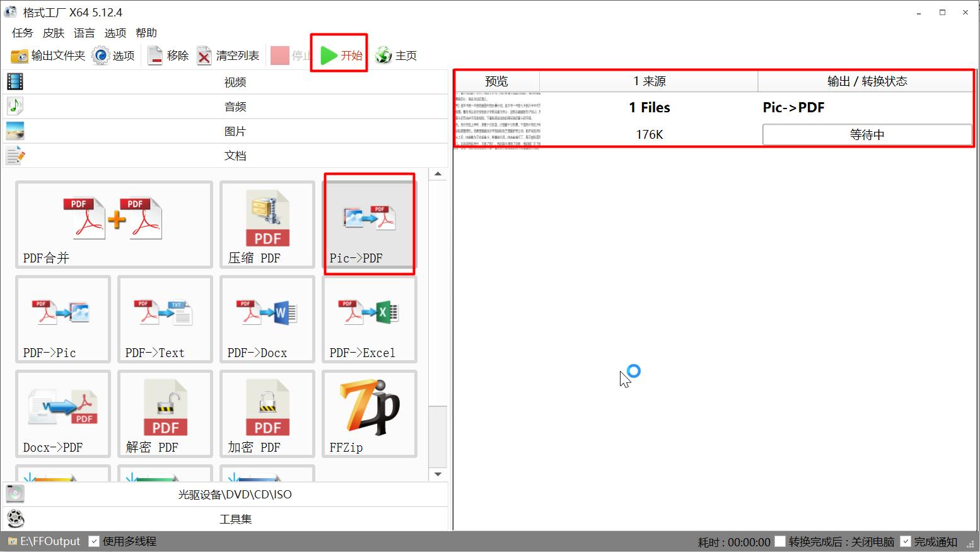Open the 工具集 toolset section
Viewport: 980px width, 552px height.
[x=235, y=519]
